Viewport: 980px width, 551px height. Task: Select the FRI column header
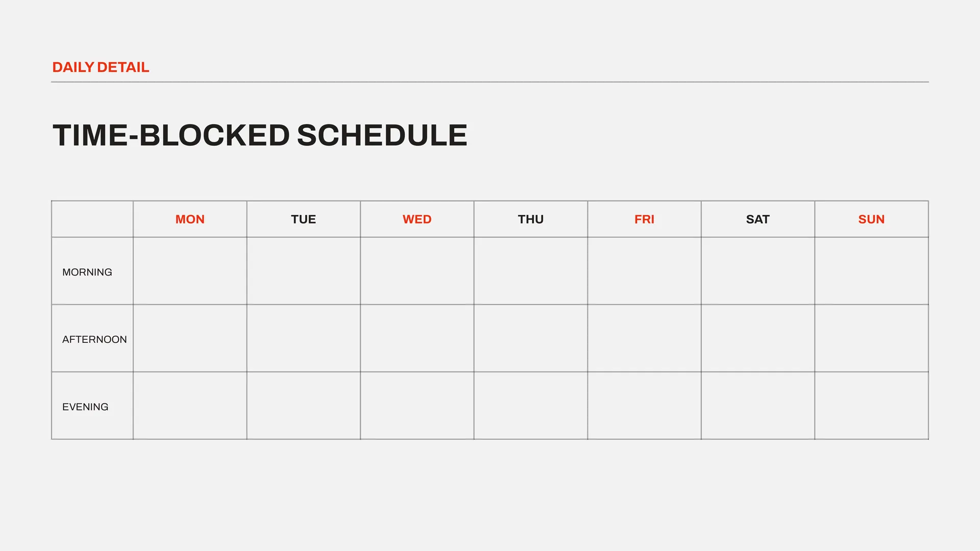(x=644, y=219)
